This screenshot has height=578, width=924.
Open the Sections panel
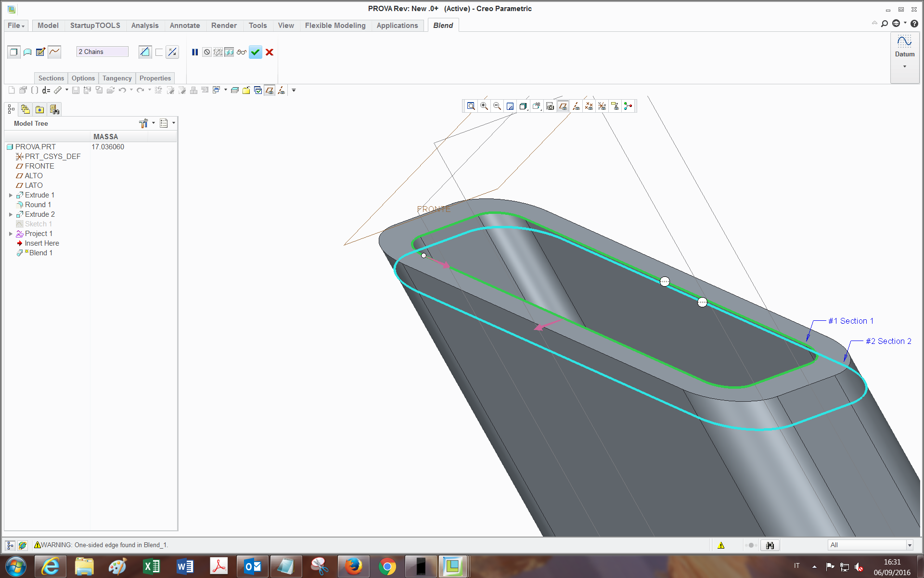click(51, 78)
